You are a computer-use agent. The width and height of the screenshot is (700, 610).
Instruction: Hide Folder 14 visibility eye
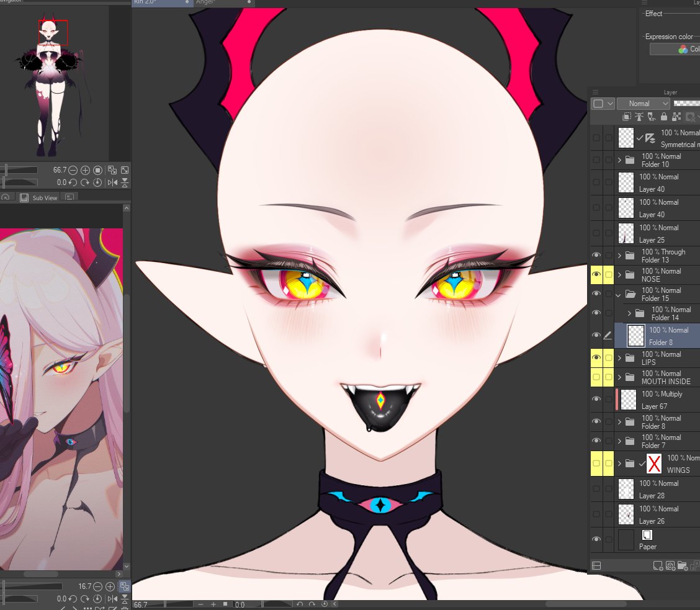point(596,313)
